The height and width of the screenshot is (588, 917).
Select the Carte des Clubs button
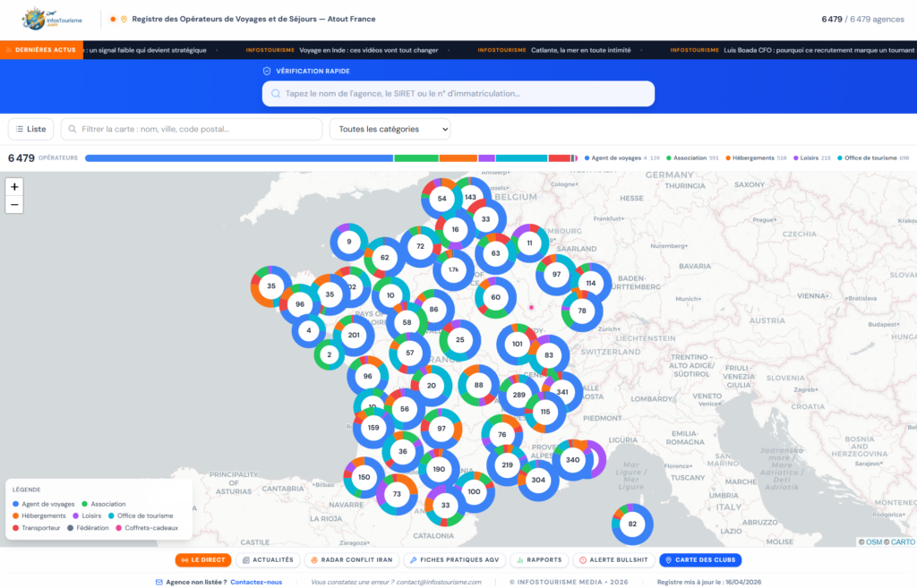[x=700, y=560]
